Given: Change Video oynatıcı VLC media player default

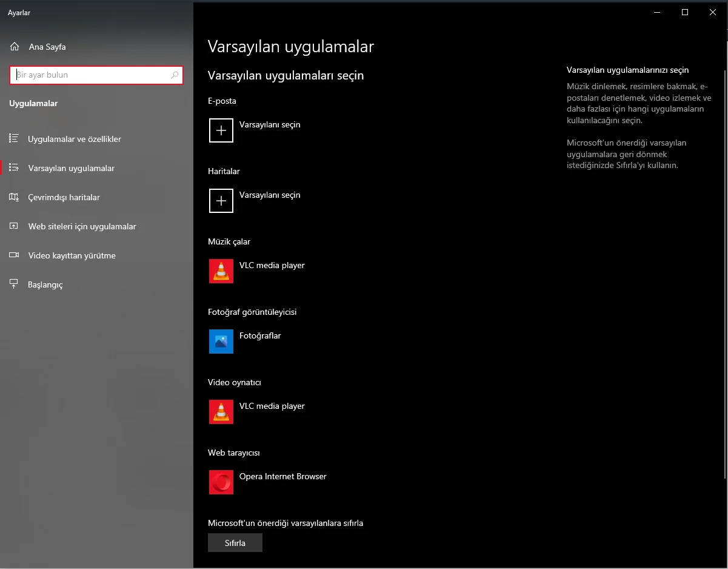Looking at the screenshot, I should point(272,406).
